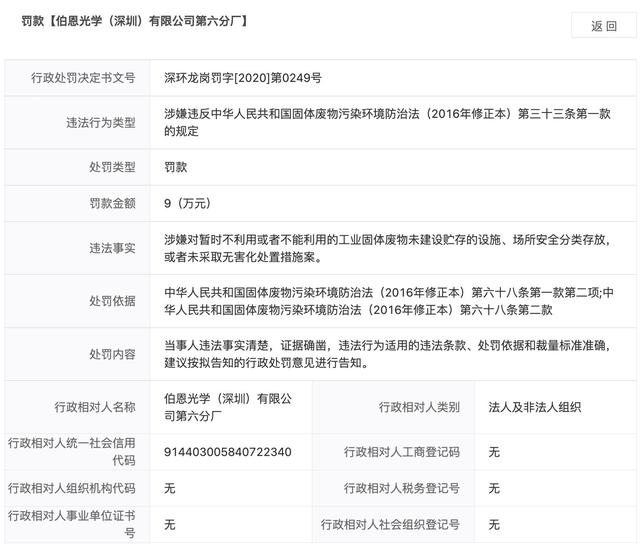Select 无 value beside 组织机构代码
The width and height of the screenshot is (640, 544).
[x=170, y=488]
